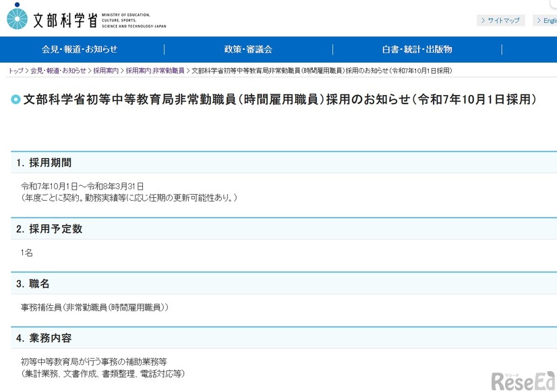Viewport: 557px width, 392px height.
Task: Select the page heading about 非常勤職員採用のお知らせ
Action: coord(280,99)
